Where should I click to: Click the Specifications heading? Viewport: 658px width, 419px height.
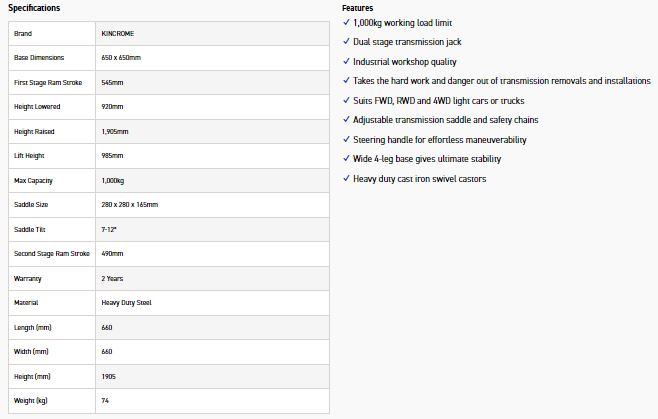pos(34,8)
